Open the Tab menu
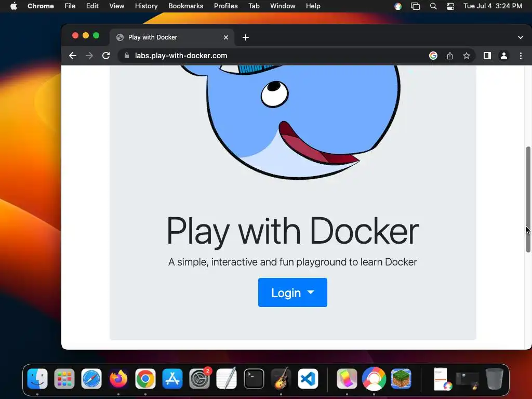Viewport: 532px width, 399px height. (254, 6)
